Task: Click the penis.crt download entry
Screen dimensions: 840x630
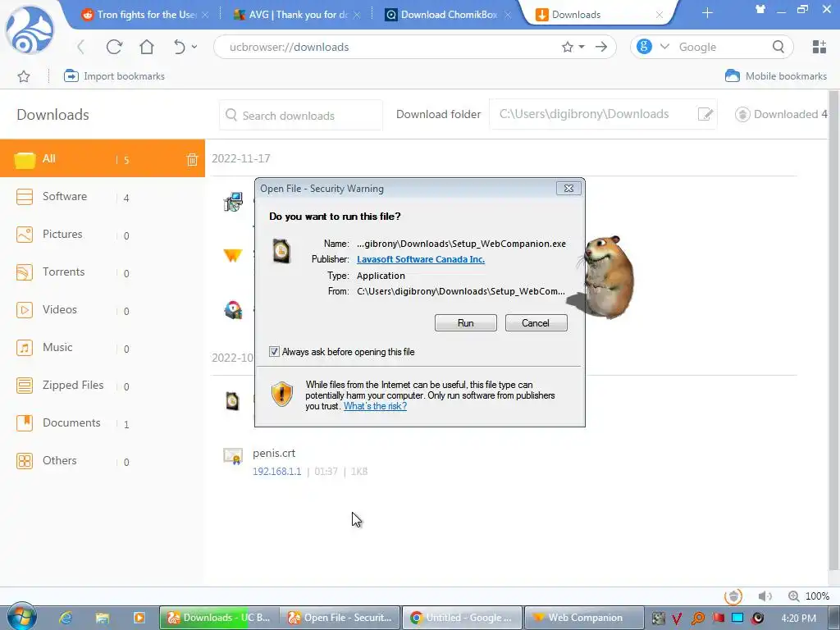Action: click(x=274, y=453)
